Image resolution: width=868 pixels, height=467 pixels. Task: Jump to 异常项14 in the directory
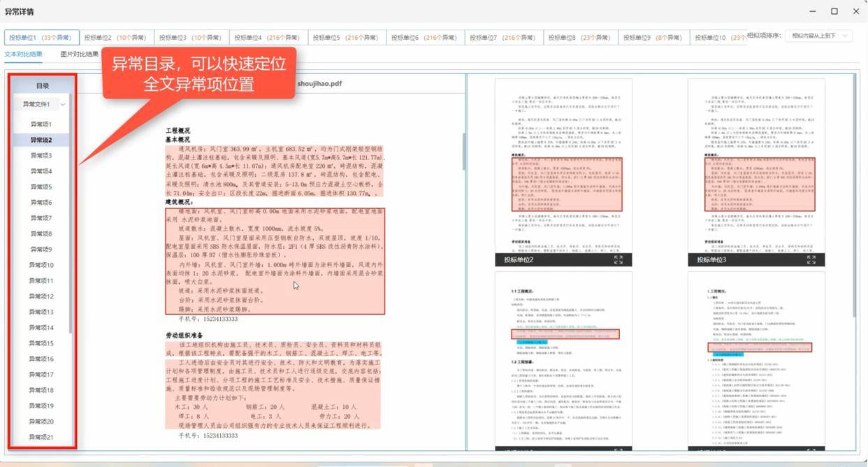click(41, 327)
